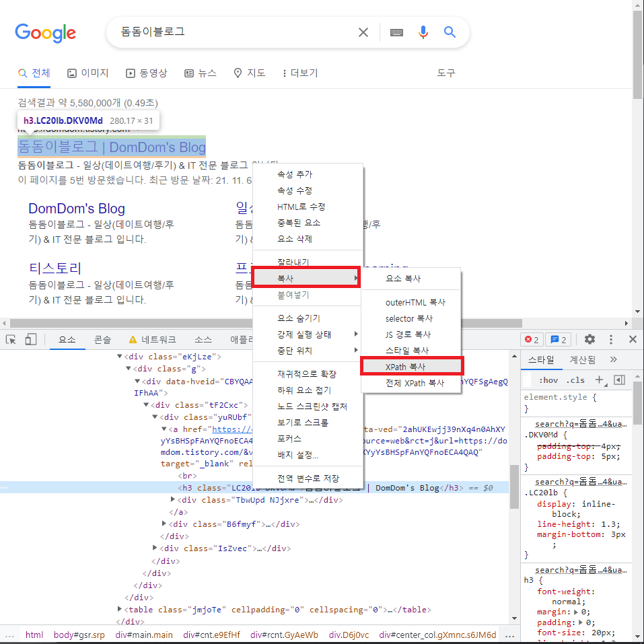This screenshot has width=644, height=644.
Task: Open the red error count badge
Action: [532, 340]
